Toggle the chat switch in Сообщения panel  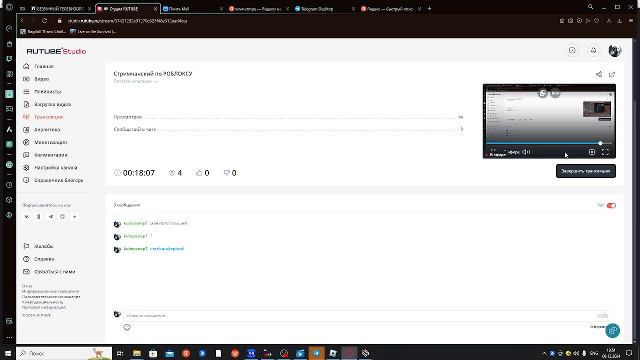point(611,205)
